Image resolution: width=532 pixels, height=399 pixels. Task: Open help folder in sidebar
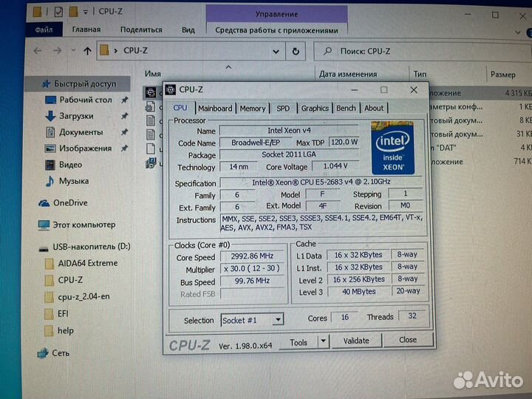coord(59,331)
